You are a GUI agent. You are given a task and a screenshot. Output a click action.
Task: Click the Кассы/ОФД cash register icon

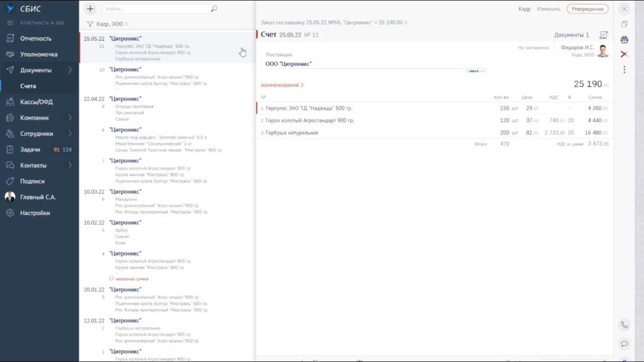pyautogui.click(x=10, y=102)
